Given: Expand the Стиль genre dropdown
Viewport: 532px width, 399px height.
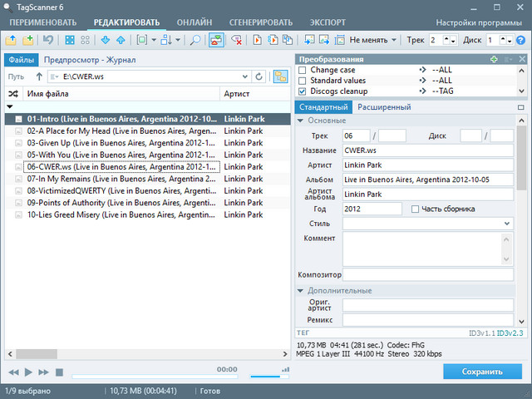Looking at the screenshot, I should click(507, 224).
